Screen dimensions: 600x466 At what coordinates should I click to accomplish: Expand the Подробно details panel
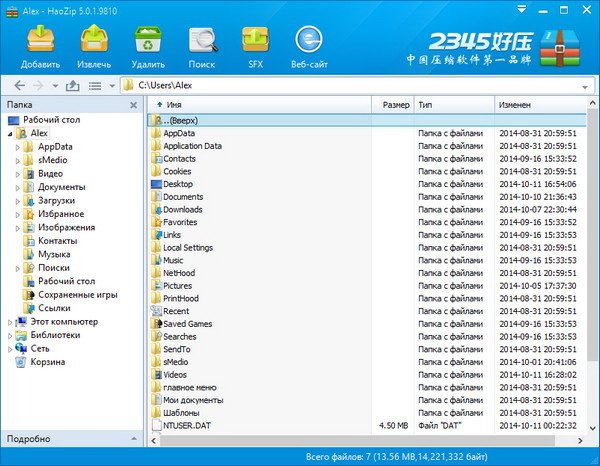click(x=134, y=438)
